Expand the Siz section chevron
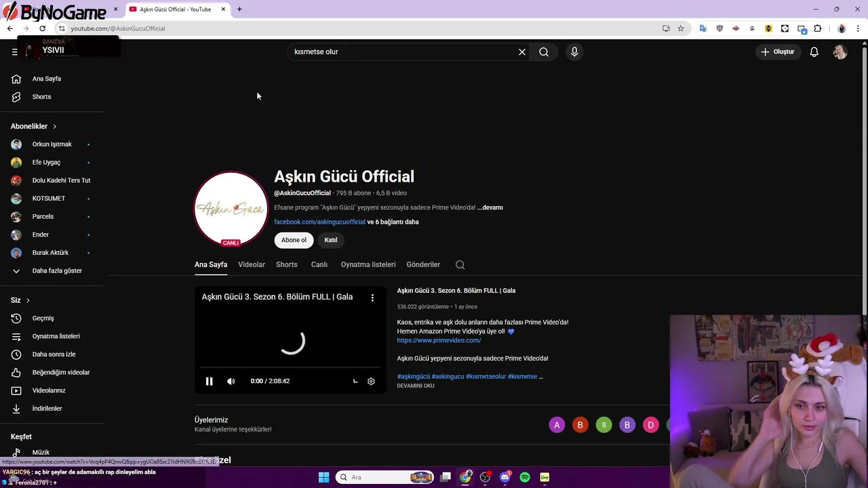This screenshot has height=488, width=868. coord(28,300)
